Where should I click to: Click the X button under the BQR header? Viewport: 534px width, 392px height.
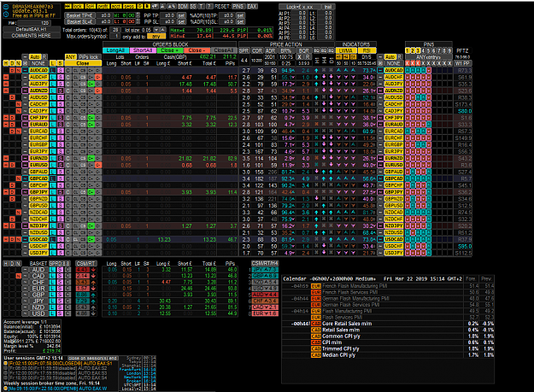click(x=299, y=57)
